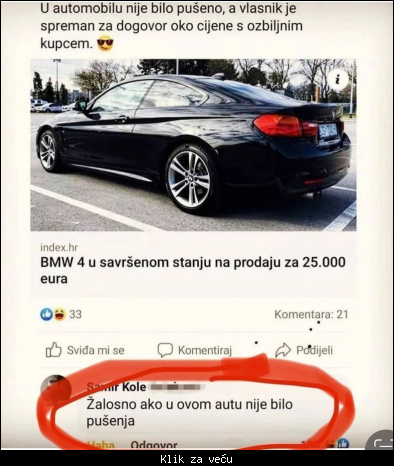
Task: Open Samir Kole's commenter name
Action: pos(116,387)
